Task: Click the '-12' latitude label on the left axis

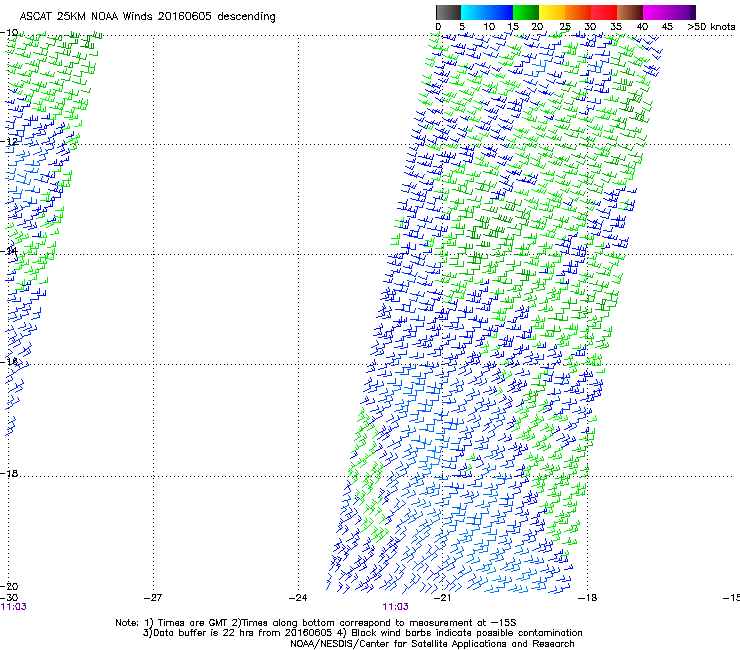Action: click(x=9, y=141)
